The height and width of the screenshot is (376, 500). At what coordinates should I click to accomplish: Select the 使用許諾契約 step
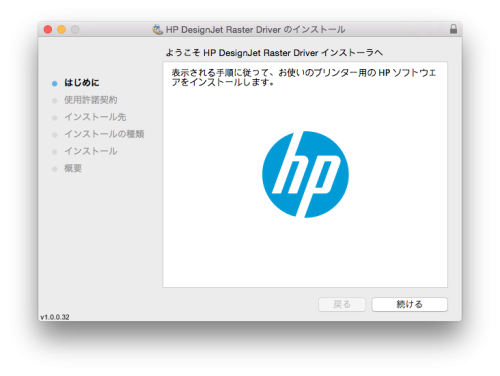tap(91, 100)
